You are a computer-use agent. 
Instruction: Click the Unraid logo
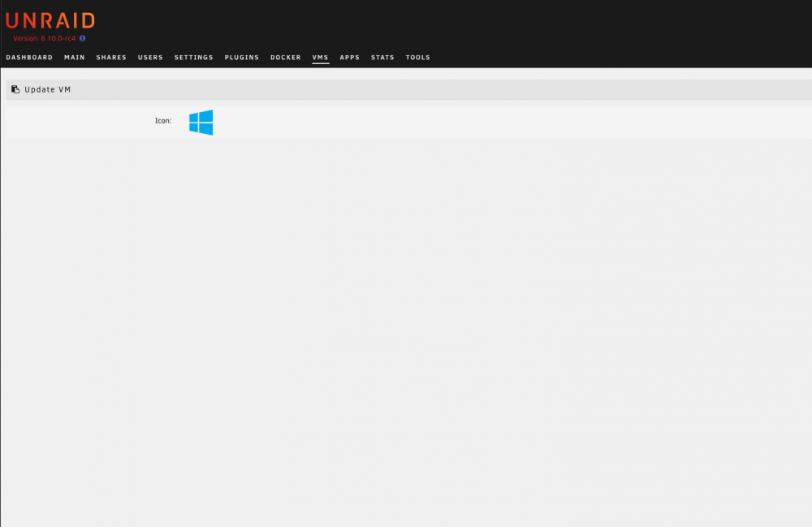[x=50, y=21]
